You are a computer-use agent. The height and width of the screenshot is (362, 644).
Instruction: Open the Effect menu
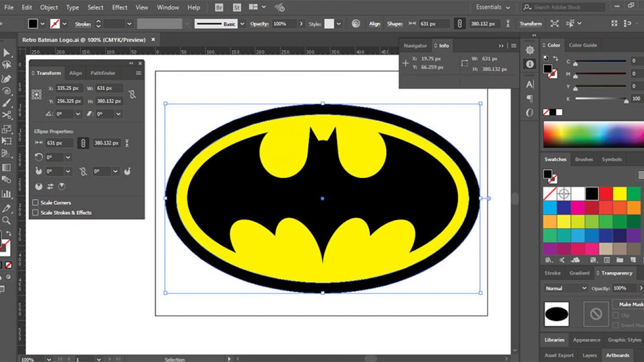pos(120,8)
